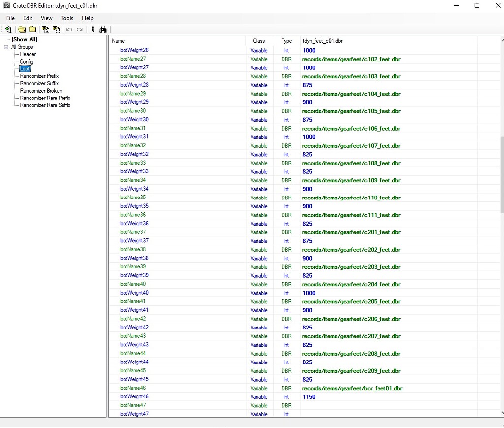This screenshot has height=428, width=504.
Task: Open a DBR file using the folder icon
Action: [22, 29]
